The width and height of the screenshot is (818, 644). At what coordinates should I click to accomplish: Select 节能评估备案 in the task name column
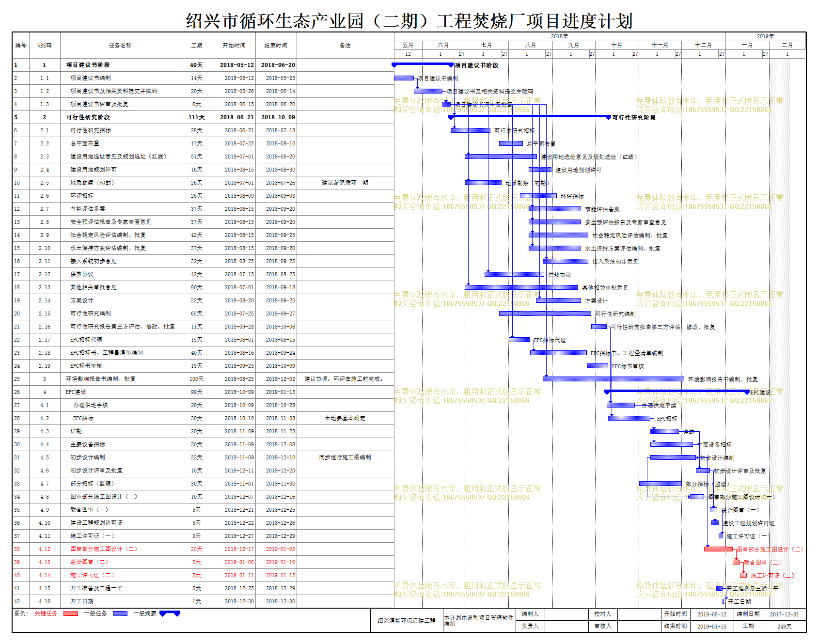click(x=88, y=209)
